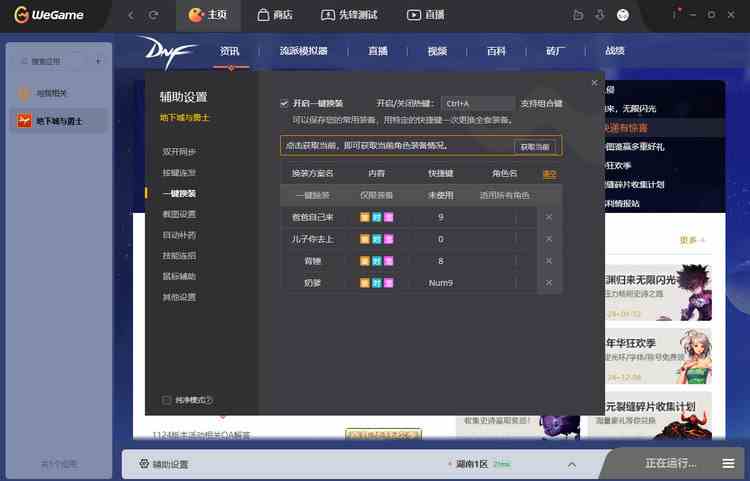Open 双开同步 settings section
750x481 pixels.
point(179,152)
